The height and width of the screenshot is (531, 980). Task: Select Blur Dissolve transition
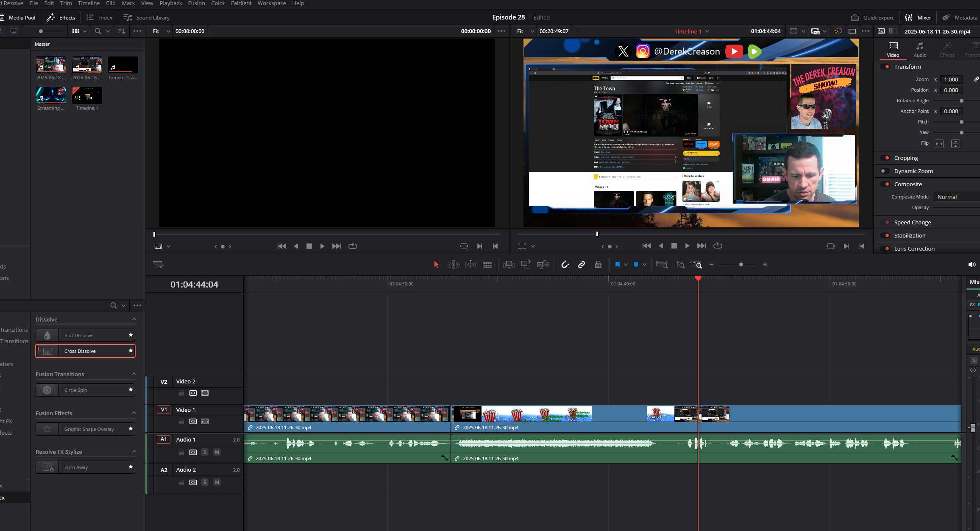(85, 335)
